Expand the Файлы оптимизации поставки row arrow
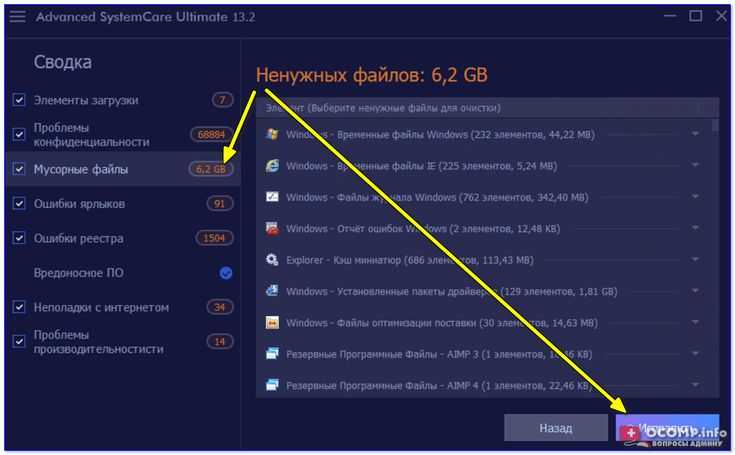Viewport: 735px width, 455px height. [695, 322]
